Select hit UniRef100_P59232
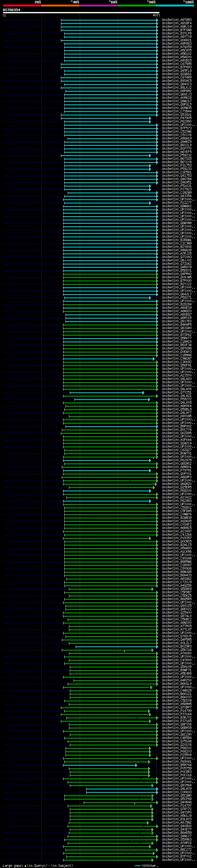The image size is (197, 868). [x=177, y=155]
